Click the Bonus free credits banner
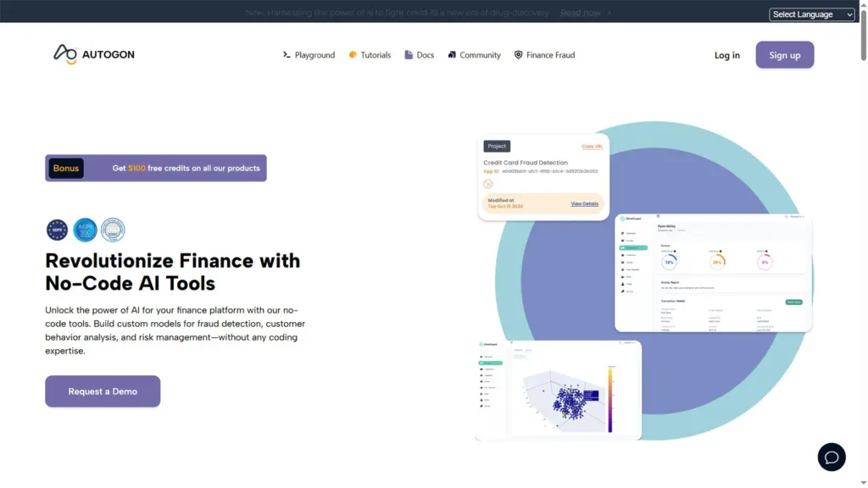The width and height of the screenshot is (868, 488). pyautogui.click(x=156, y=169)
